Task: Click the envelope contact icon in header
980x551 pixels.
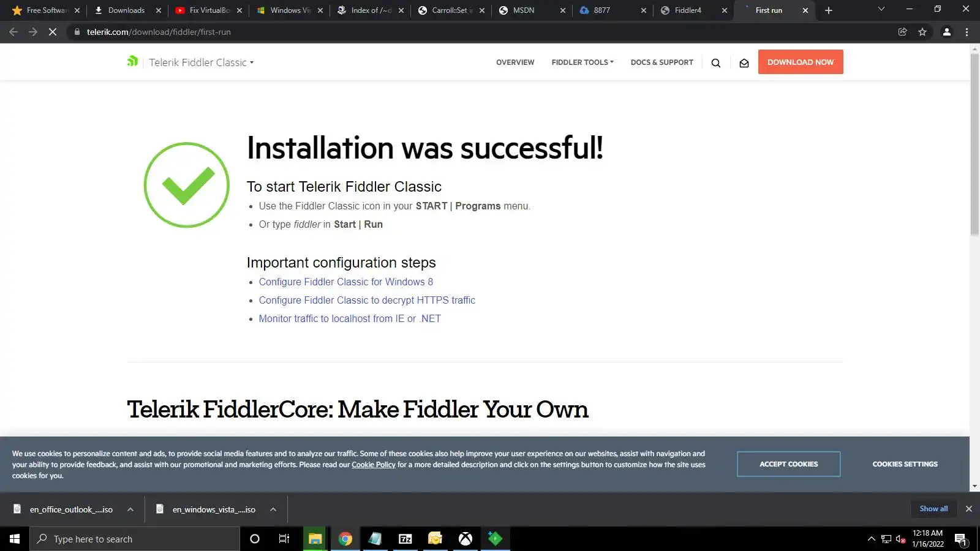Action: 744,62
